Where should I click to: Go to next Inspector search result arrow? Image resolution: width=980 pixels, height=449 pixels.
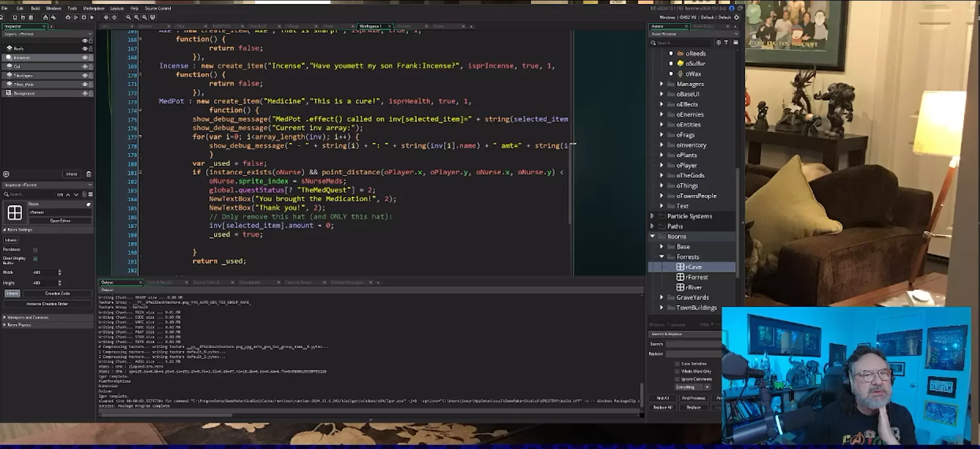76,195
